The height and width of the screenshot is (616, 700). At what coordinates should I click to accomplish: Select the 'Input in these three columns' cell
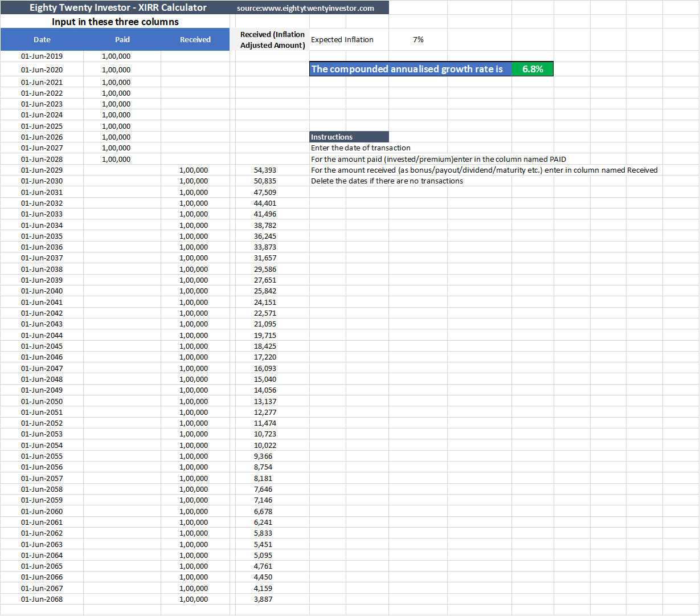tap(115, 22)
